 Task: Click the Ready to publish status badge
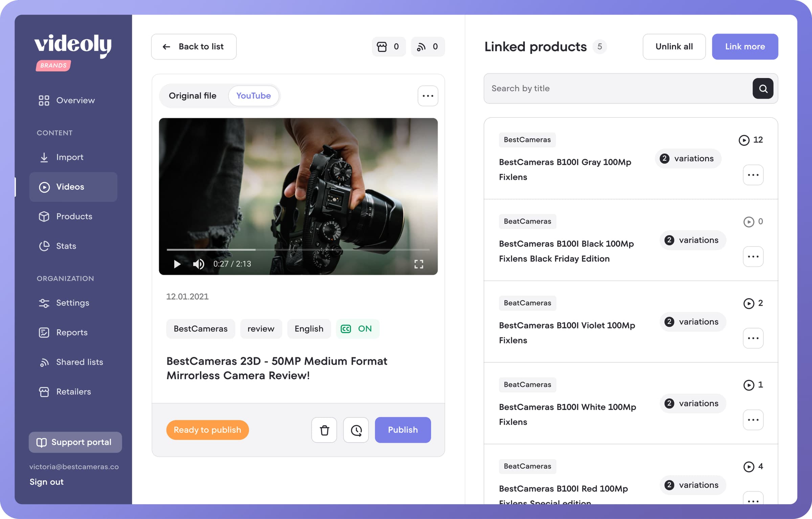[207, 430]
